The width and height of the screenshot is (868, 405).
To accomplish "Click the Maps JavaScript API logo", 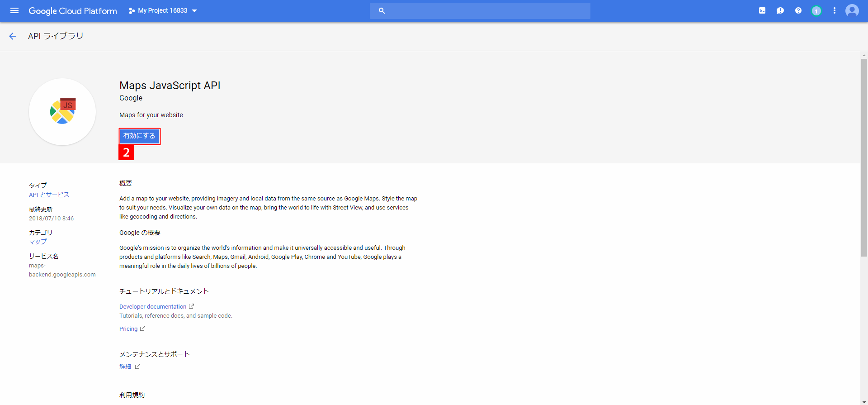I will click(x=62, y=112).
